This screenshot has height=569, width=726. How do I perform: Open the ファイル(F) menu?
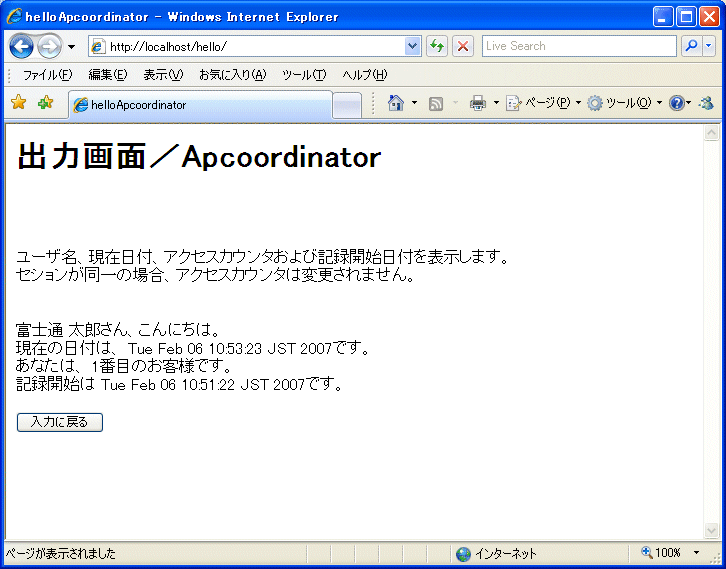click(48, 75)
